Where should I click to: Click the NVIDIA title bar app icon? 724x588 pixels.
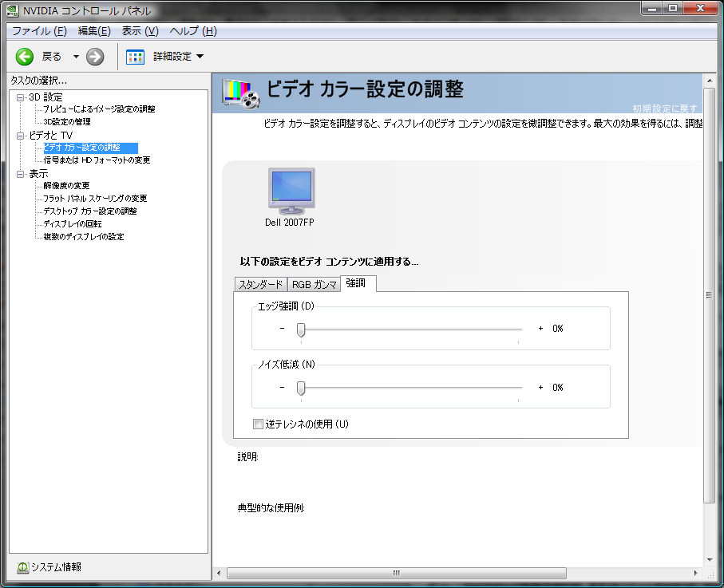14,11
